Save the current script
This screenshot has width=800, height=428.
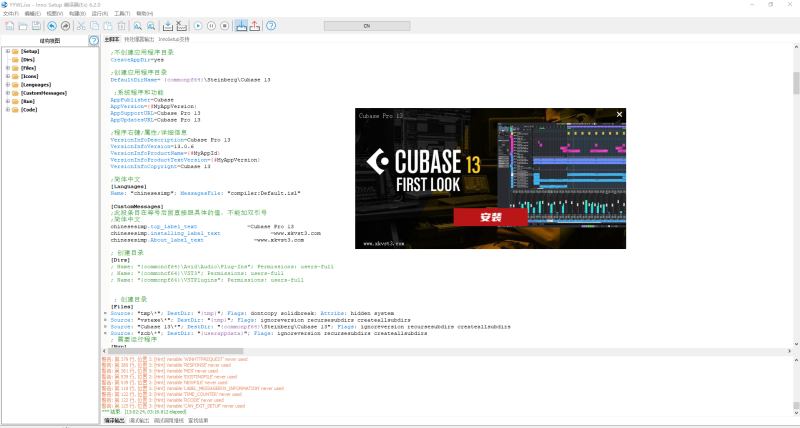coord(36,26)
